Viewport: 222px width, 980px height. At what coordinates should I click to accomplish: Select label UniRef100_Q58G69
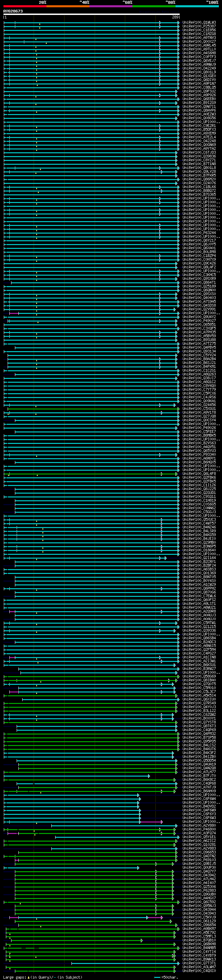coord(199,677)
